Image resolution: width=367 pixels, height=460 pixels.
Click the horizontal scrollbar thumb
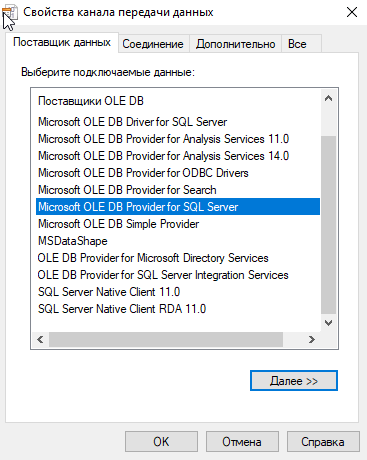click(166, 339)
